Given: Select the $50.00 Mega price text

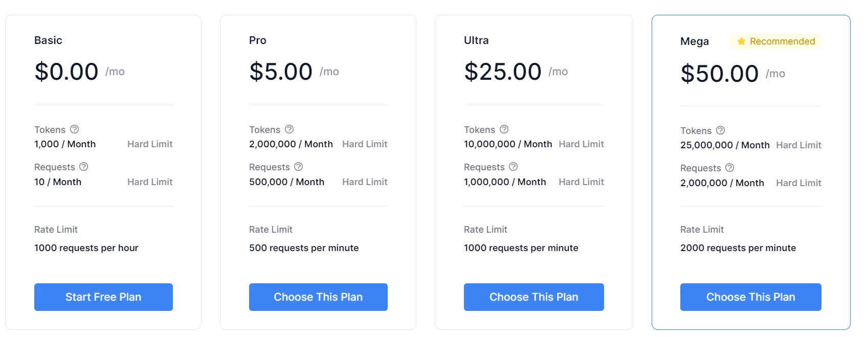Looking at the screenshot, I should (720, 74).
